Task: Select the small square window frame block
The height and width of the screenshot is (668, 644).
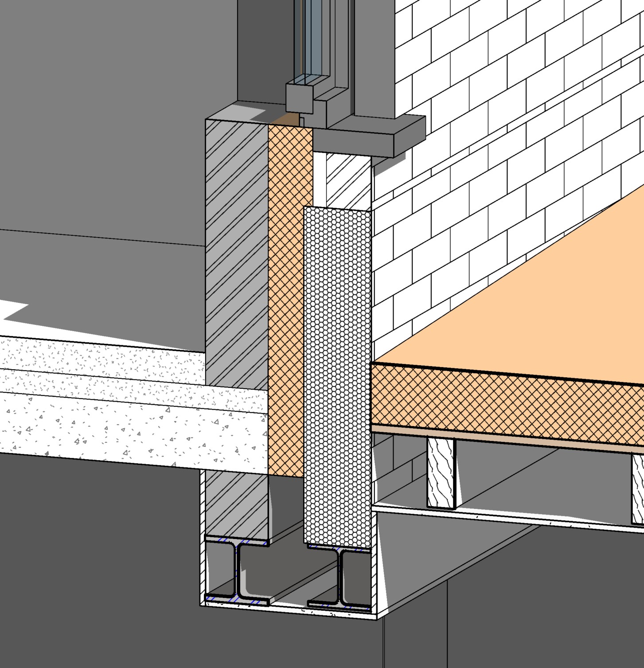Action: click(x=299, y=98)
